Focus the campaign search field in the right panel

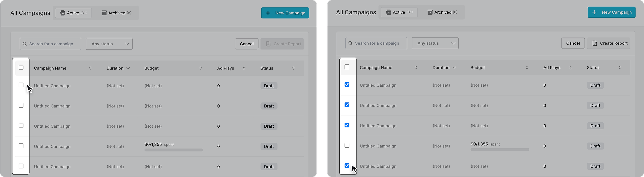376,43
